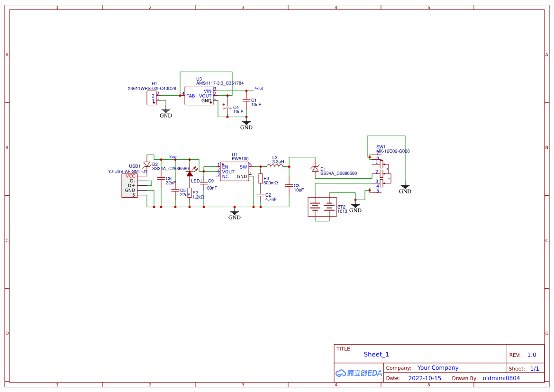The height and width of the screenshot is (392, 554).
Task: Pick the C3 capacitor symbol
Action: pos(289,186)
